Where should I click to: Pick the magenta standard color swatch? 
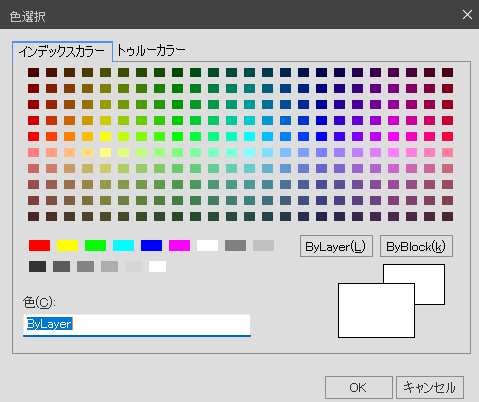coord(179,246)
